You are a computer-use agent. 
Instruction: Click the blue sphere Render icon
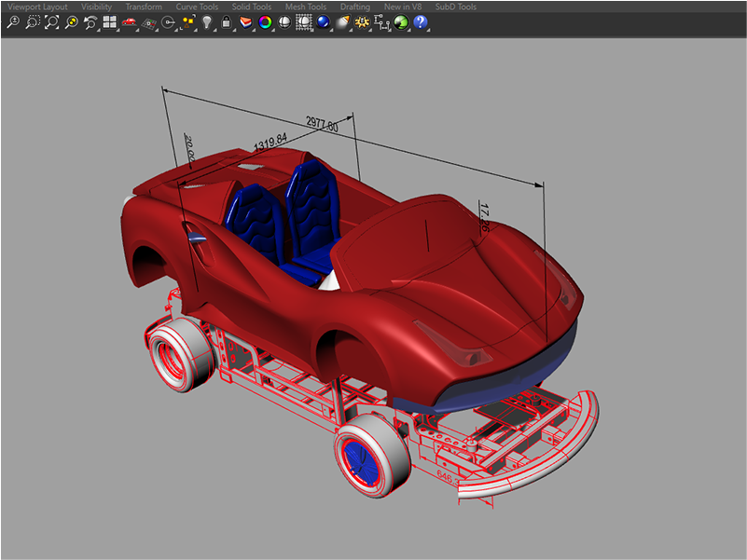pyautogui.click(x=323, y=22)
